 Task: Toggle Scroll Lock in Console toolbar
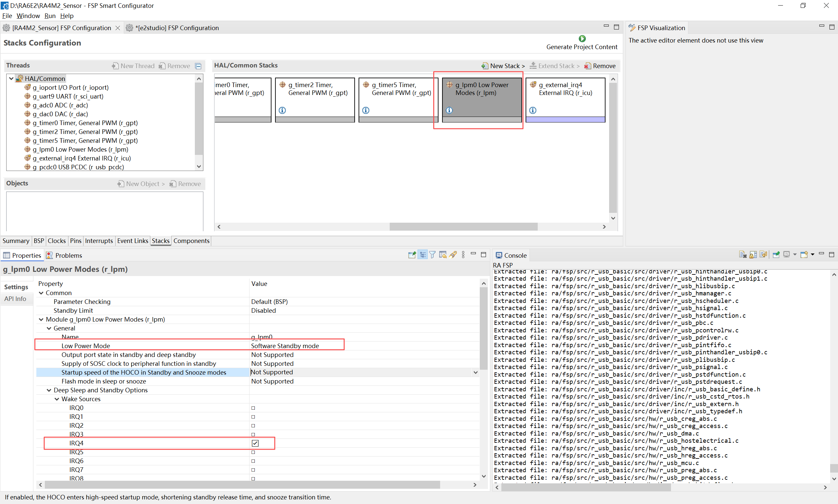[753, 255]
